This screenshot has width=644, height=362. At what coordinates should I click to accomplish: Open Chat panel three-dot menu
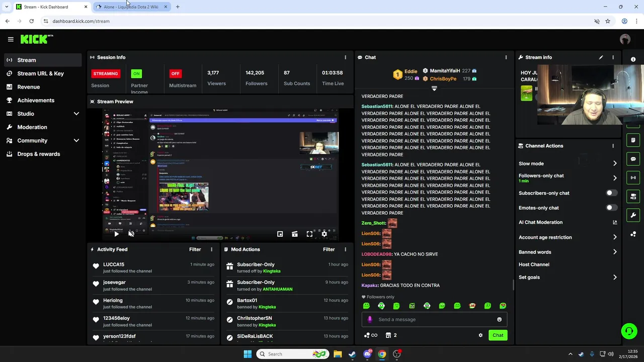click(506, 57)
